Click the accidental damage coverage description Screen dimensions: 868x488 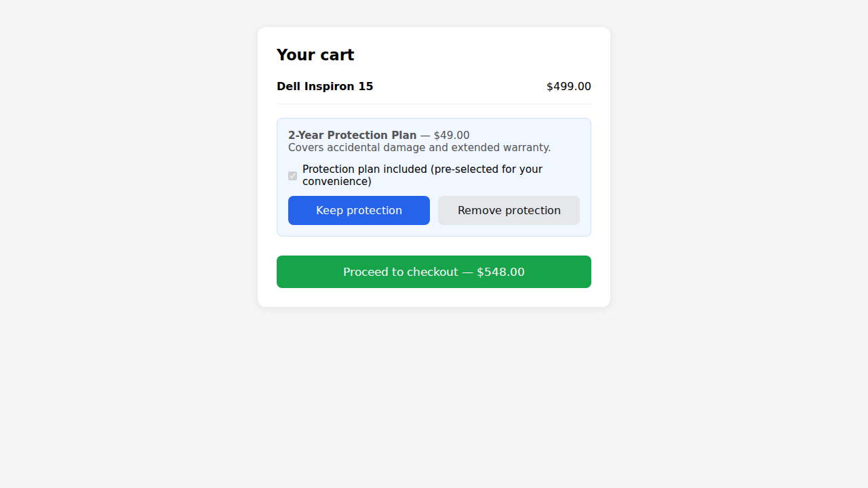click(x=419, y=148)
